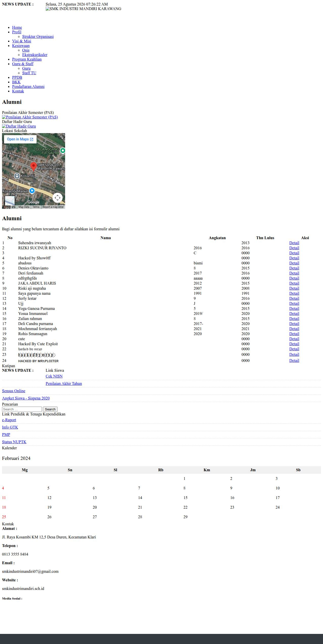This screenshot has width=323, height=644.
Task: Open the Profil menu link
Action: click(x=17, y=32)
